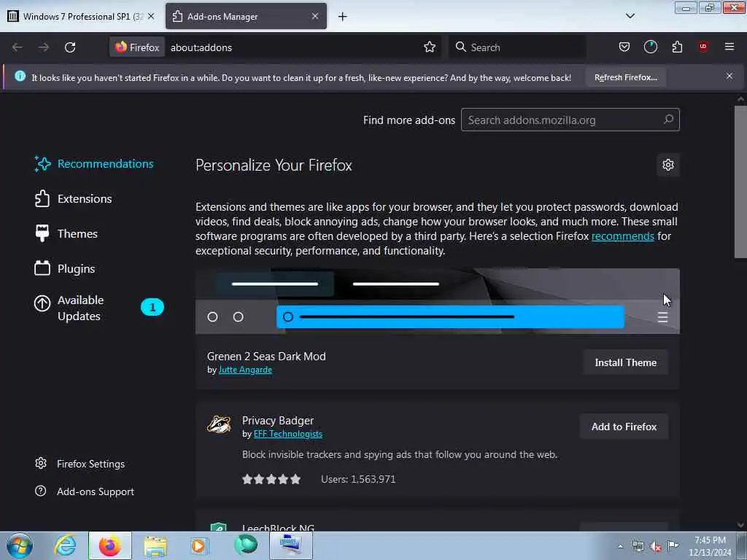Select the Add-ons Manager tab

246,16
